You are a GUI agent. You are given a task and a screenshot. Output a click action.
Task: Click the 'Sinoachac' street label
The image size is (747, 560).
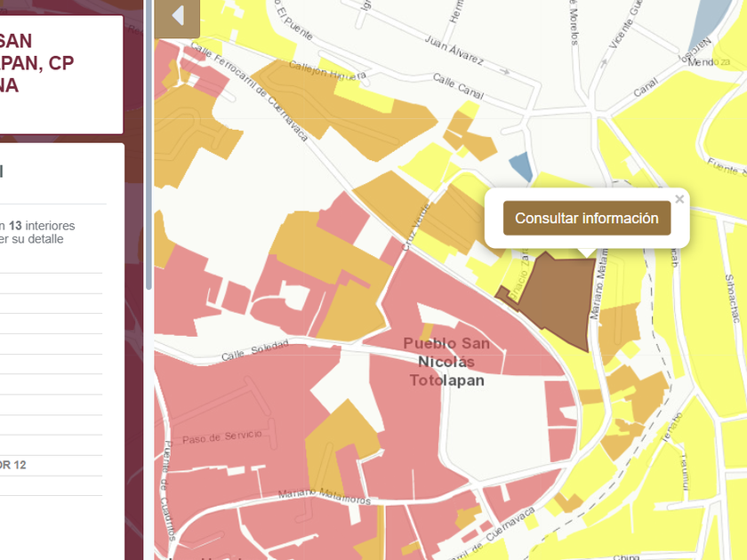point(733,299)
